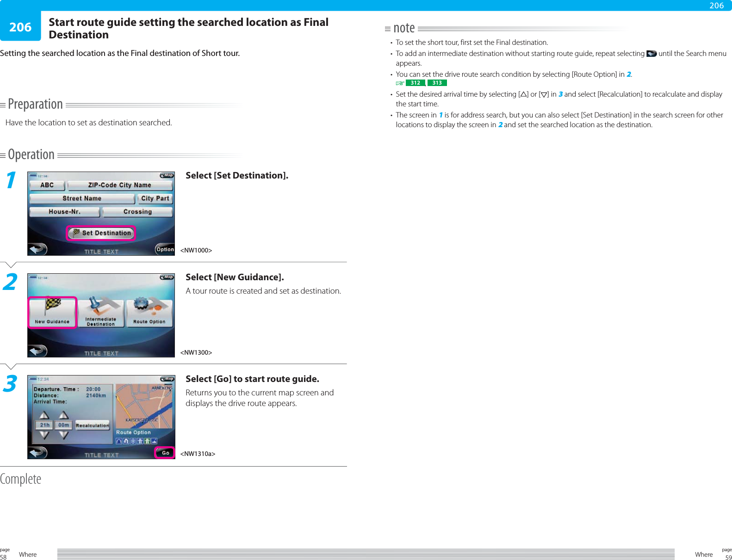Tap the back arrow on the NW1300 screen
Image resolution: width=732 pixels, height=560 pixels.
click(38, 351)
